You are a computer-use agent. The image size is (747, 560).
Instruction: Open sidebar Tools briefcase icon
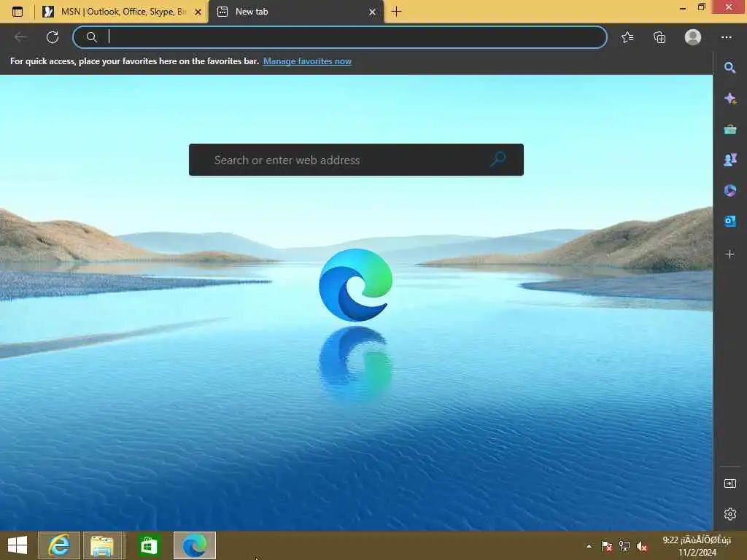(x=729, y=129)
